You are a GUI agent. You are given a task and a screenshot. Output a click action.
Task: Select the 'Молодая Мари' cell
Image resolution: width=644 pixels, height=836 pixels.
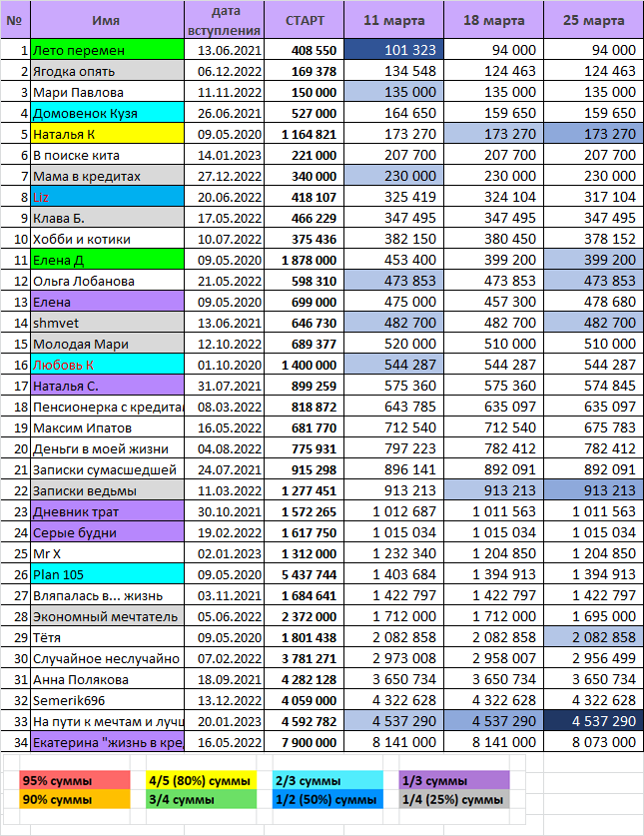click(x=107, y=344)
